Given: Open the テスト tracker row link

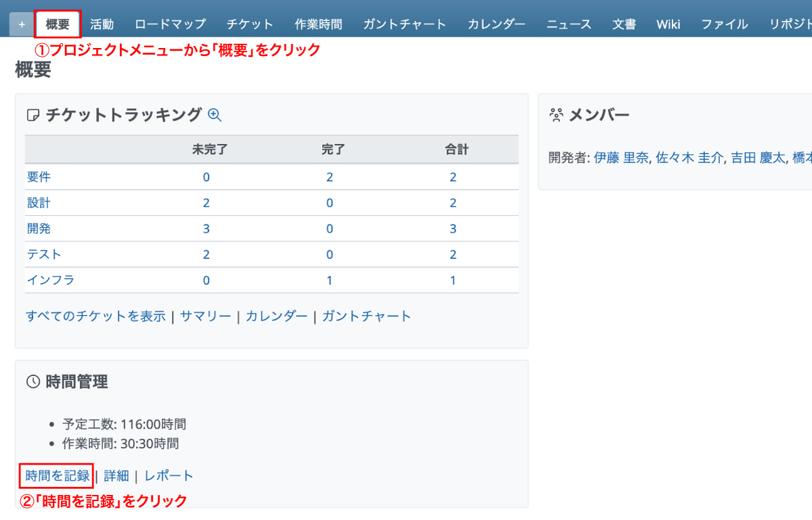Looking at the screenshot, I should 44,254.
